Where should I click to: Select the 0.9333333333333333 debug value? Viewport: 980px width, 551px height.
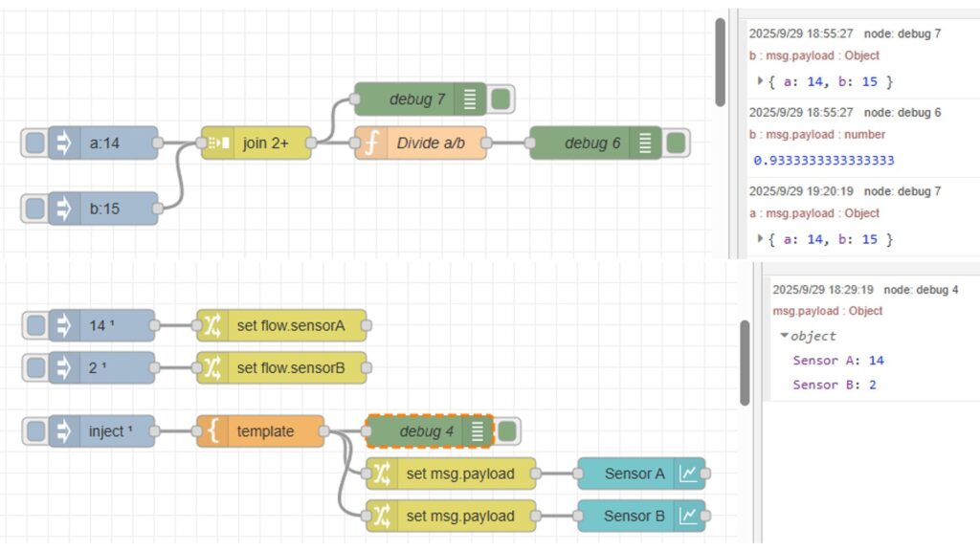[823, 160]
